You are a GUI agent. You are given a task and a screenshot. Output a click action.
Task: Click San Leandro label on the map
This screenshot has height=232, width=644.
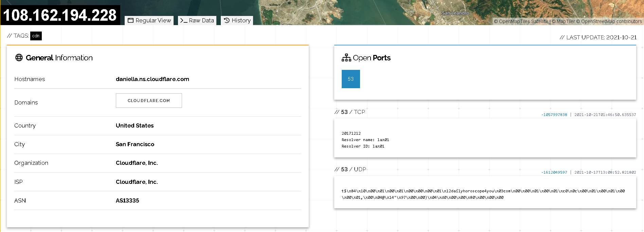pyautogui.click(x=455, y=13)
